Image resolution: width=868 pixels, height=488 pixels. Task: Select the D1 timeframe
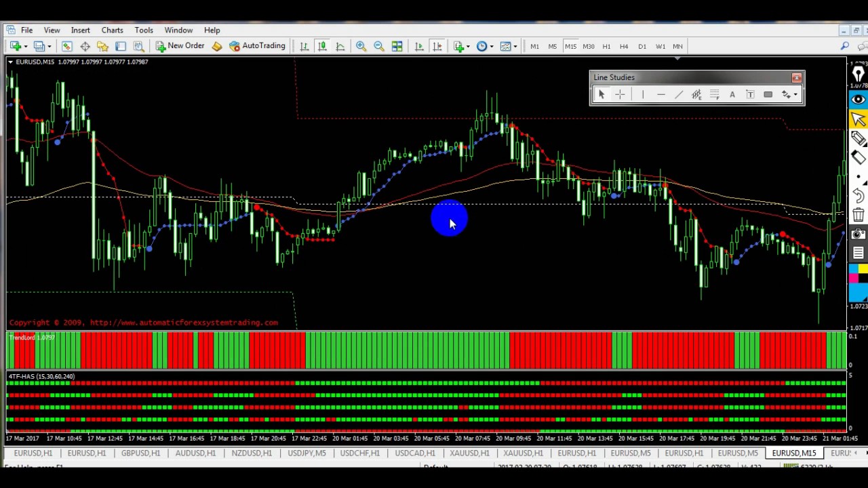click(x=642, y=46)
